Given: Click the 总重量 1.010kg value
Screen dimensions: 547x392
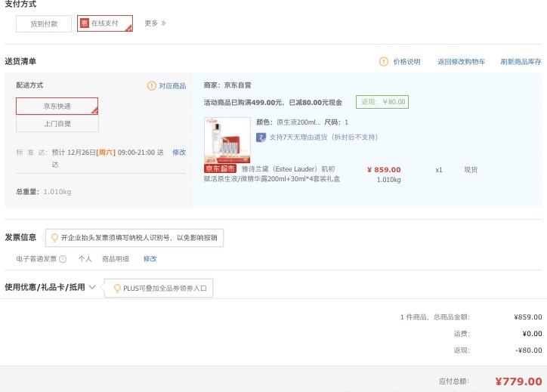Looking at the screenshot, I should [x=57, y=192].
